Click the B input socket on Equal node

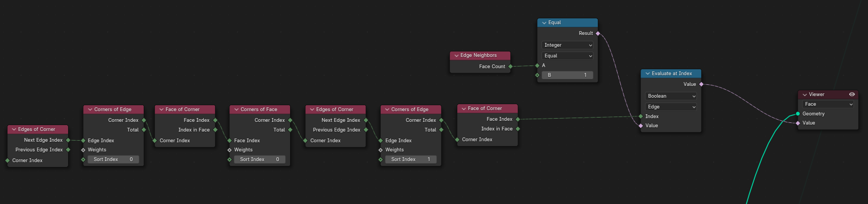pos(537,75)
